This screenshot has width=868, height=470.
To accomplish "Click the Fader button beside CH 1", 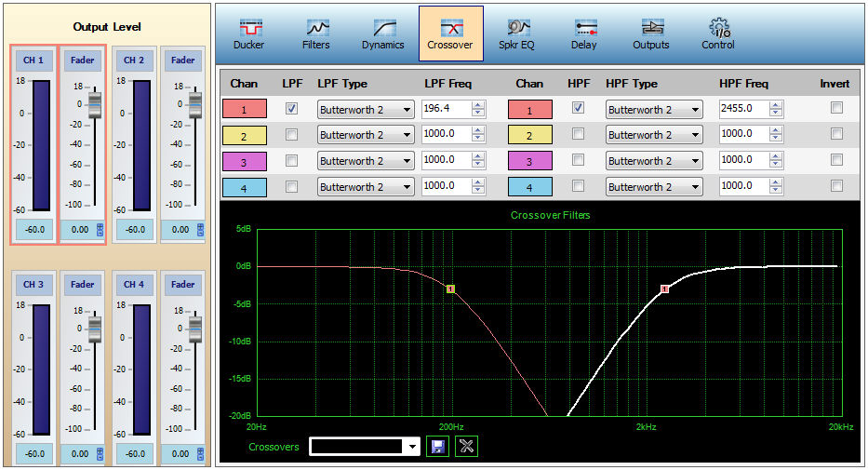I will pyautogui.click(x=82, y=60).
